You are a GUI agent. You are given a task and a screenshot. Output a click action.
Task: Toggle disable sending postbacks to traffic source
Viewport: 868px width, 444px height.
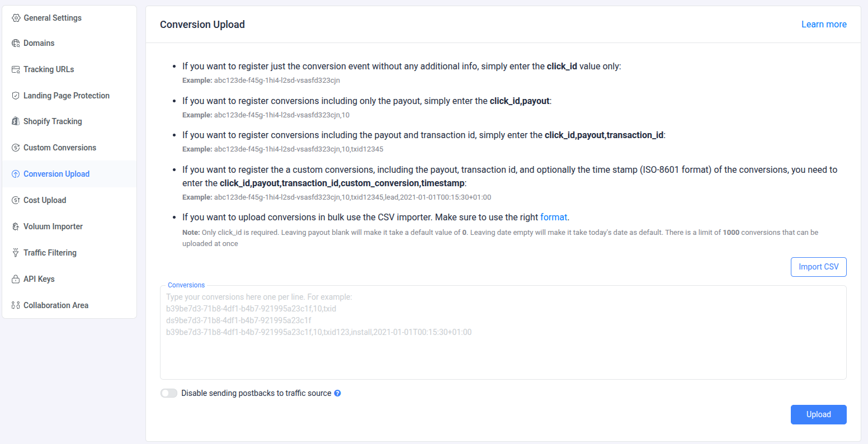[x=169, y=393]
